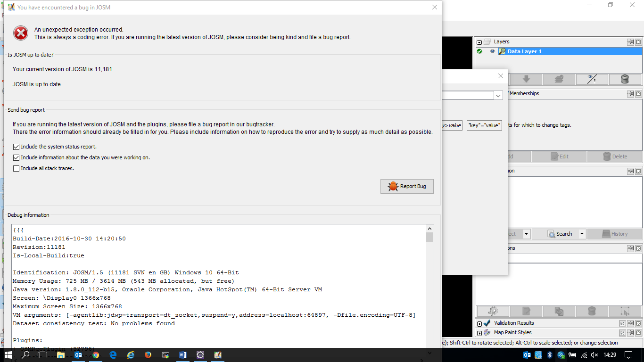Click the new relation icon button
The height and width of the screenshot is (362, 644).
493,311
